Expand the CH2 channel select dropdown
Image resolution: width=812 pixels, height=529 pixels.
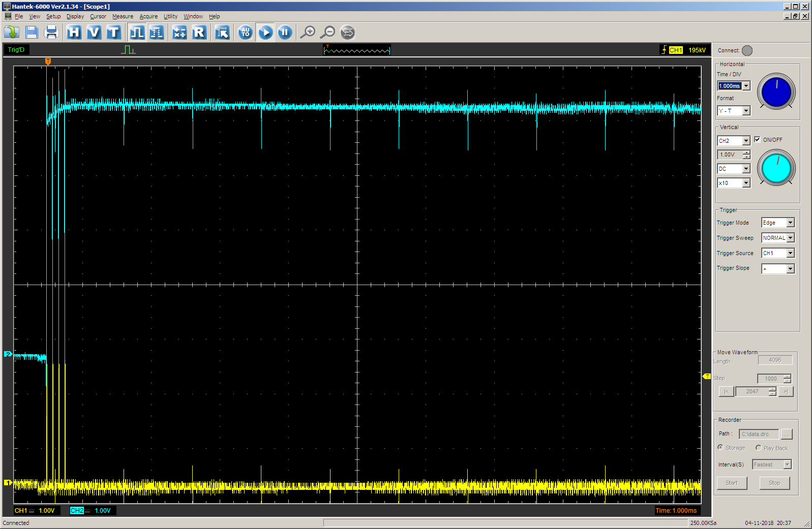click(746, 141)
